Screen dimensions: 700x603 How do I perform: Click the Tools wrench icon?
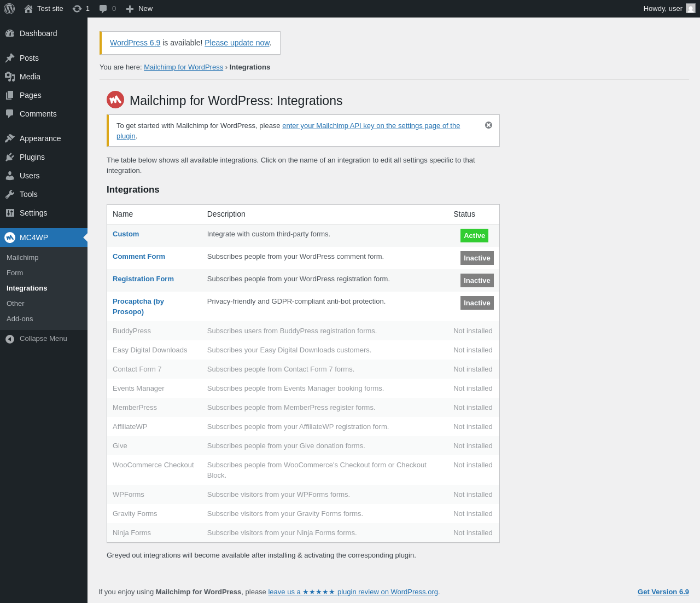tap(10, 194)
